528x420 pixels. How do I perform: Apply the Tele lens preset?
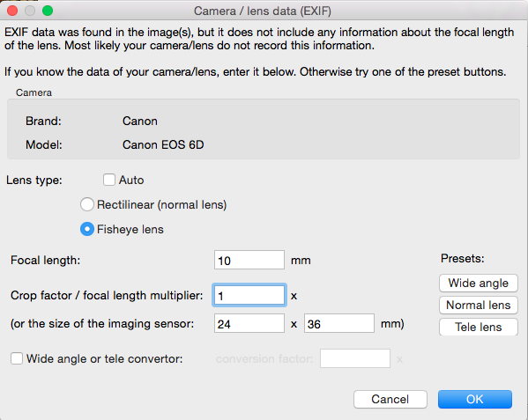pyautogui.click(x=478, y=327)
